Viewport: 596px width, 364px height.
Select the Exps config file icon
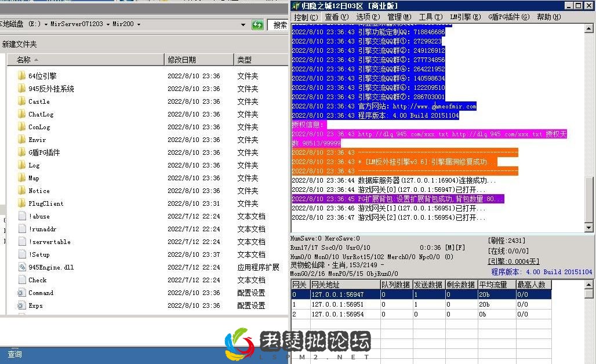(x=20, y=305)
